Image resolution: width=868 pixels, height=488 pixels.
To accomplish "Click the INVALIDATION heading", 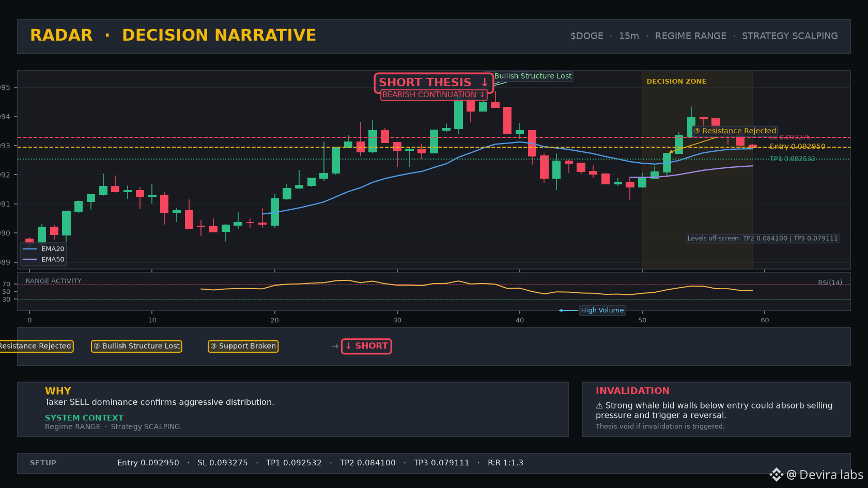I will [x=632, y=391].
